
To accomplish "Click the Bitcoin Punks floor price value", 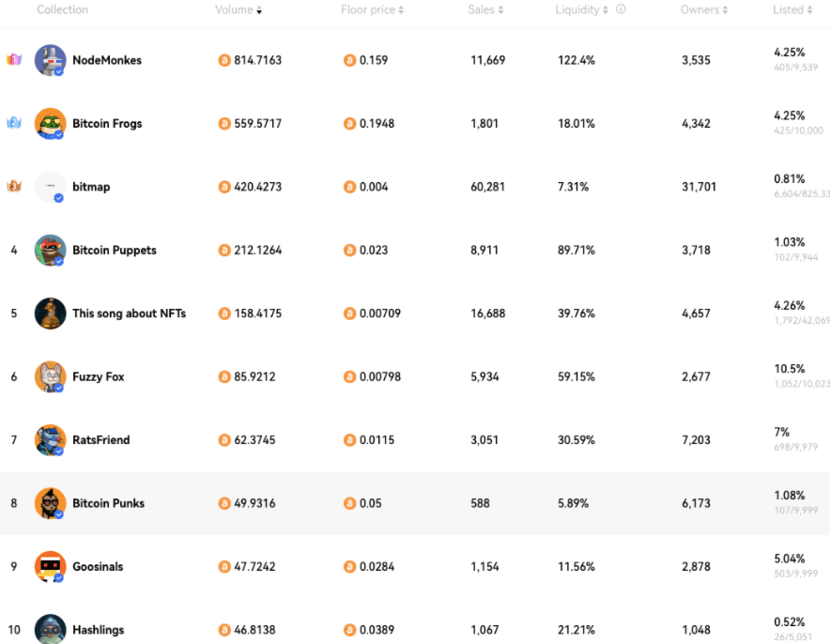I will coord(370,503).
